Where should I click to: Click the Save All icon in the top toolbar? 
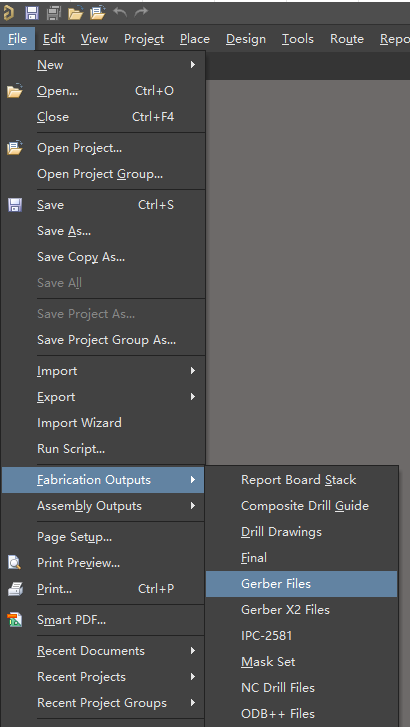click(54, 13)
